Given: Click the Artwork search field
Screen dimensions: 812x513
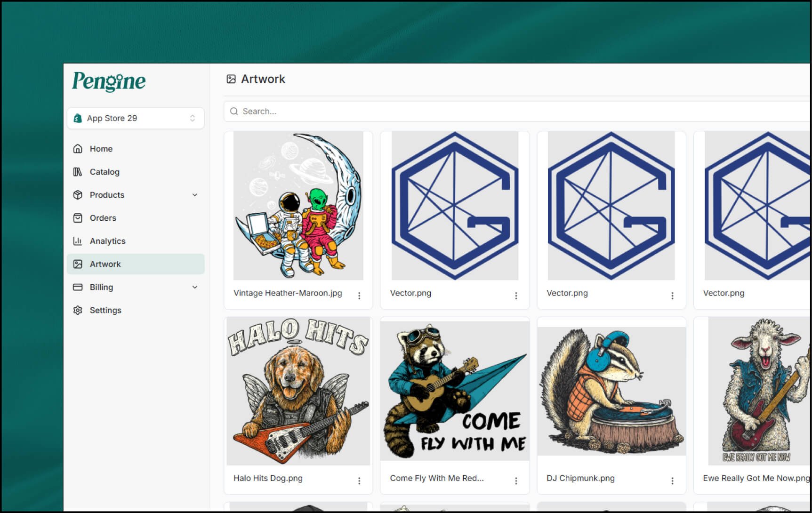Looking at the screenshot, I should pyautogui.click(x=518, y=112).
